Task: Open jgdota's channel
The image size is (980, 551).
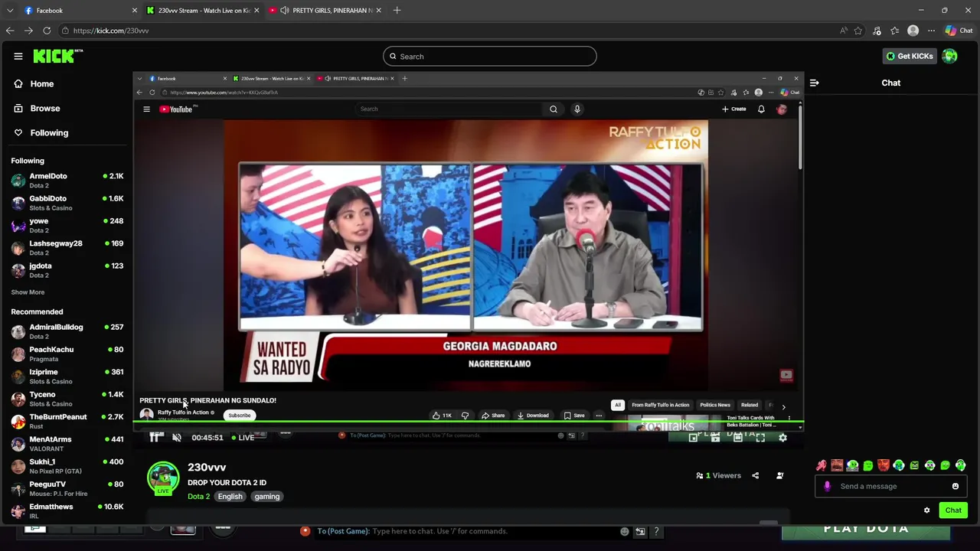Action: [67, 270]
